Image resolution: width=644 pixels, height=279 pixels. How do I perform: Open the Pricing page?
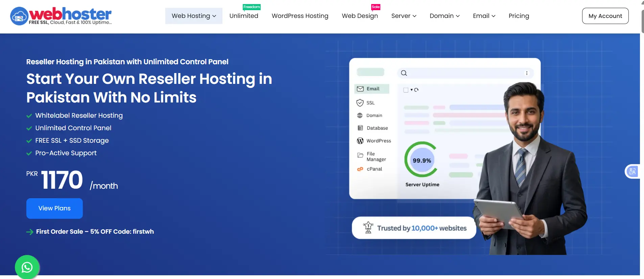click(519, 16)
